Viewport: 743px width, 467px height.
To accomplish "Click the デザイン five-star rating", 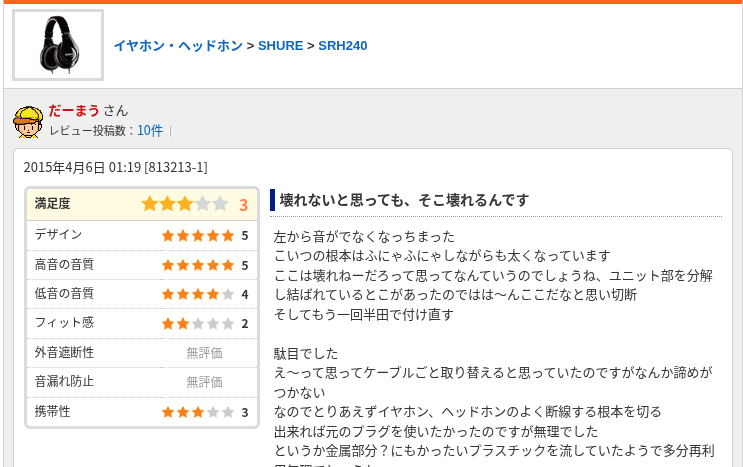I will coord(198,235).
